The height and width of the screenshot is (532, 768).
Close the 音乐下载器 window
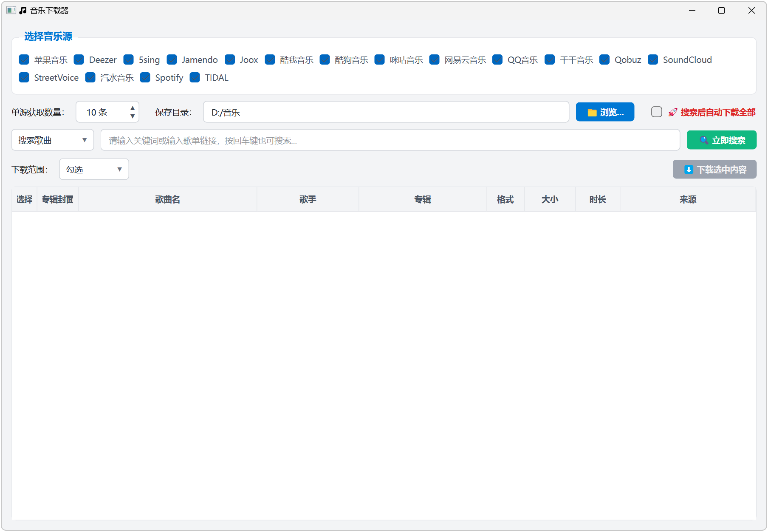coord(751,10)
